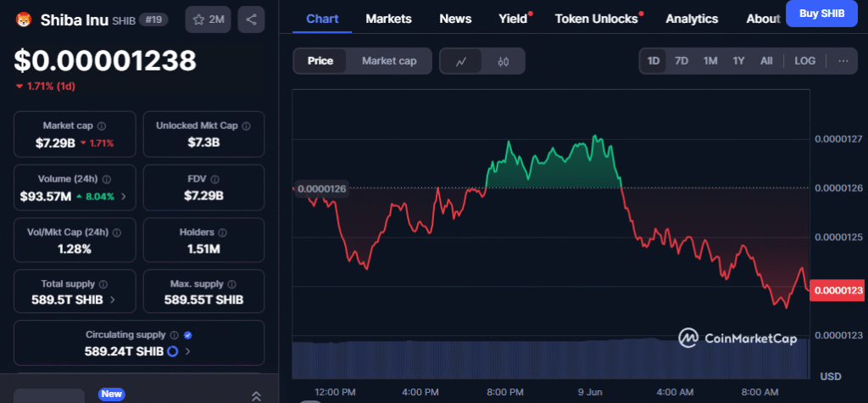
Task: Click the $0.00001238 price text
Action: pyautogui.click(x=105, y=61)
